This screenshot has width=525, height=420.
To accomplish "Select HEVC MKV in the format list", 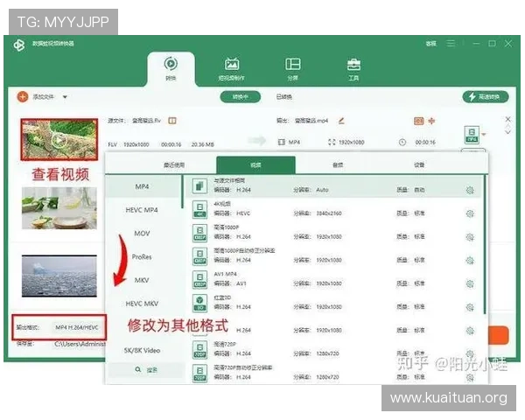I will 142,304.
